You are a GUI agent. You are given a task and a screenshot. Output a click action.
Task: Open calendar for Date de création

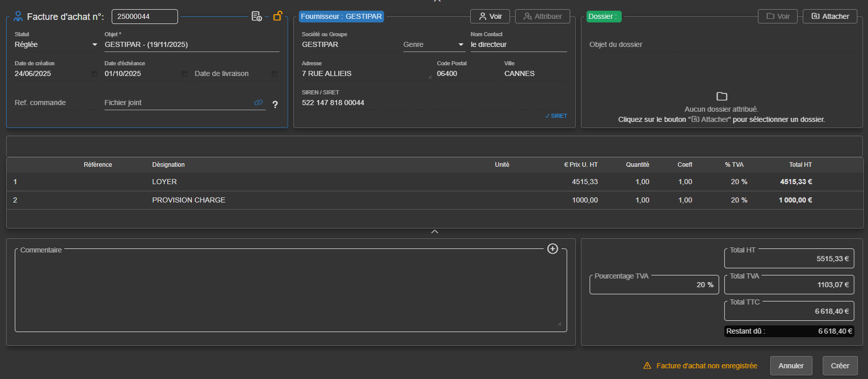94,74
